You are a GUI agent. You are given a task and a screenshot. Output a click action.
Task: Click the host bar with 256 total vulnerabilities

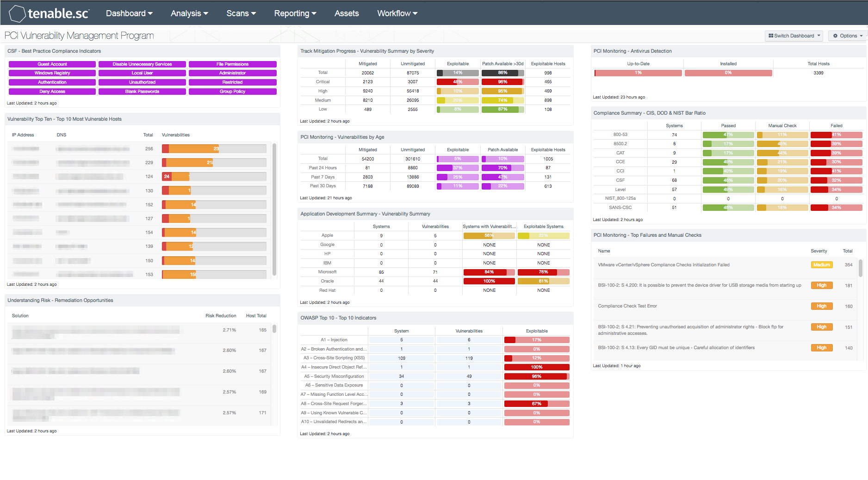click(x=214, y=149)
